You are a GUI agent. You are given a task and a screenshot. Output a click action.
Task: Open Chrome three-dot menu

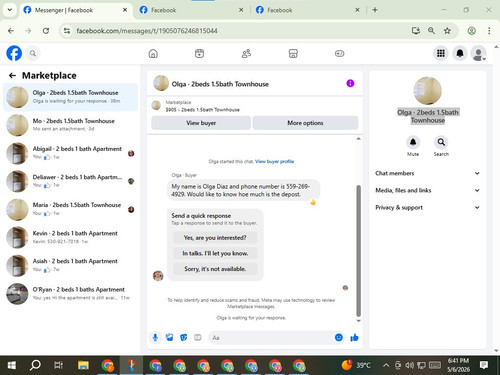[x=489, y=31]
